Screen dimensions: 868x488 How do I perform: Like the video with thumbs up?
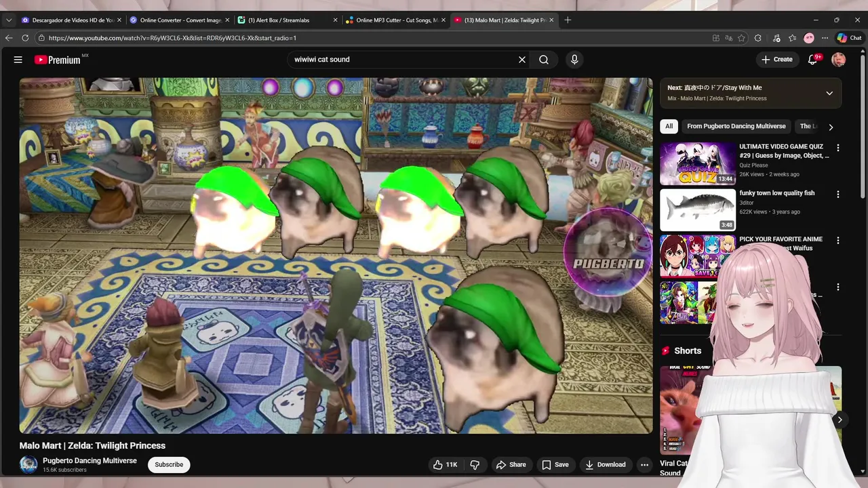click(x=445, y=465)
